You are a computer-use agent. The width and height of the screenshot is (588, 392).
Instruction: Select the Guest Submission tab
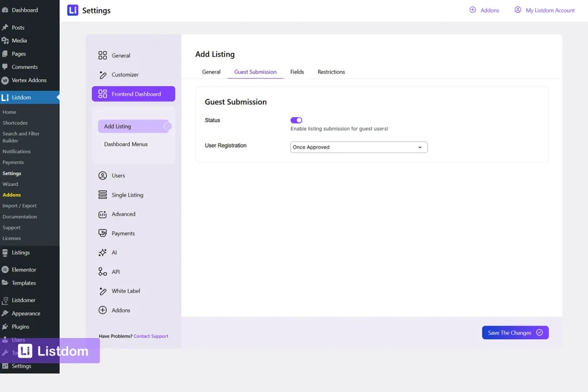click(x=256, y=72)
